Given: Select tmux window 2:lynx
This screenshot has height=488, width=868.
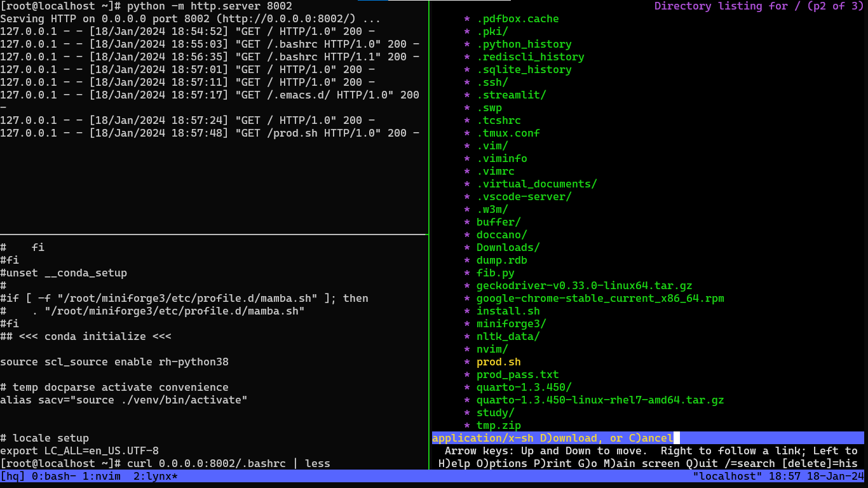Looking at the screenshot, I should [156, 477].
